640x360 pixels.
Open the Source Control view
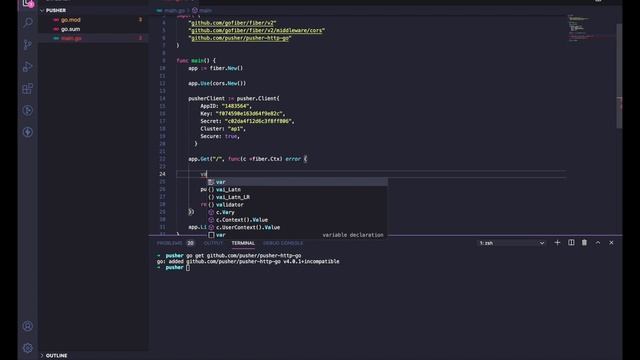coord(28,44)
